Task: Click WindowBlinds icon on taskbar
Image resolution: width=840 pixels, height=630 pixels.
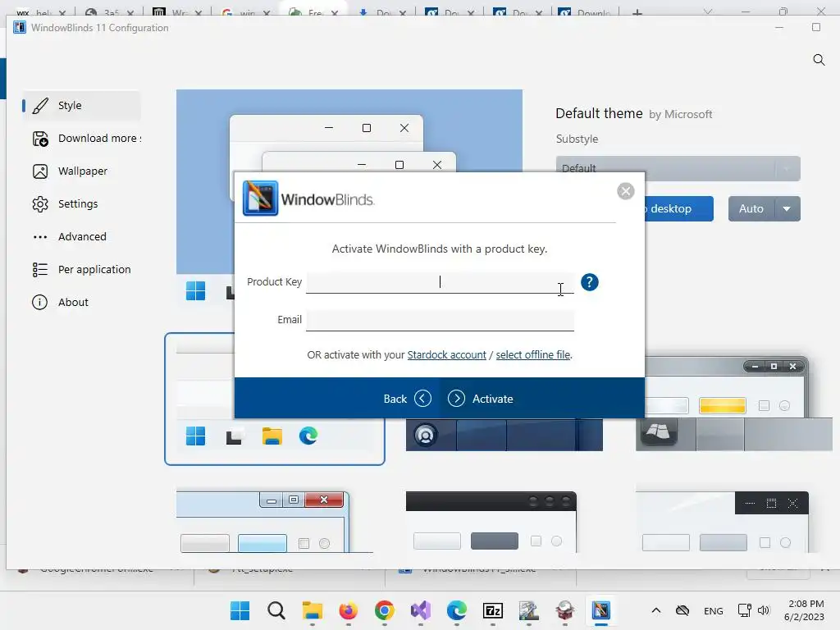Action: coord(601,610)
